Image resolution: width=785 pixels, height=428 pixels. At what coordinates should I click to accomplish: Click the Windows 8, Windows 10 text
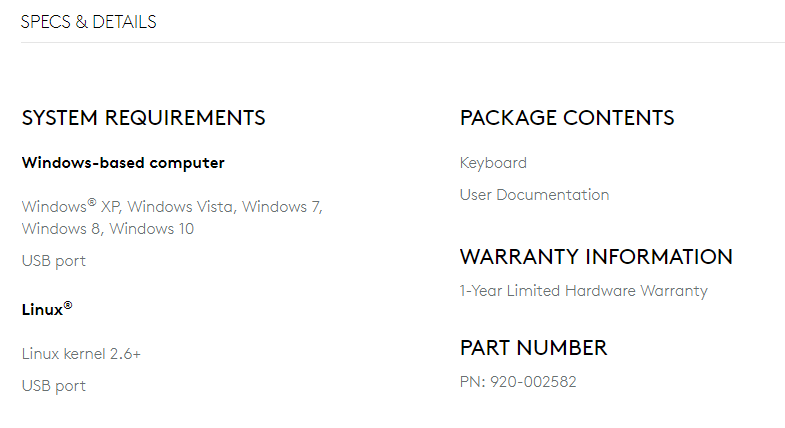[107, 229]
